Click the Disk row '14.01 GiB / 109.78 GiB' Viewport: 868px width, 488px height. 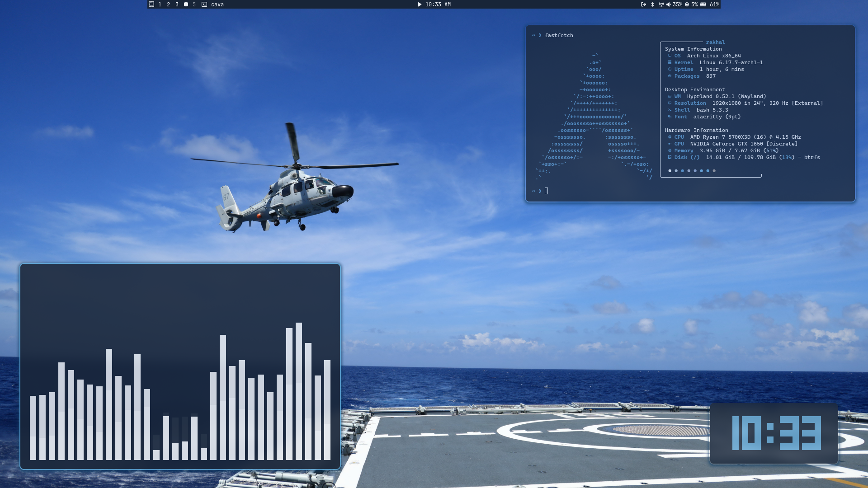(x=744, y=157)
